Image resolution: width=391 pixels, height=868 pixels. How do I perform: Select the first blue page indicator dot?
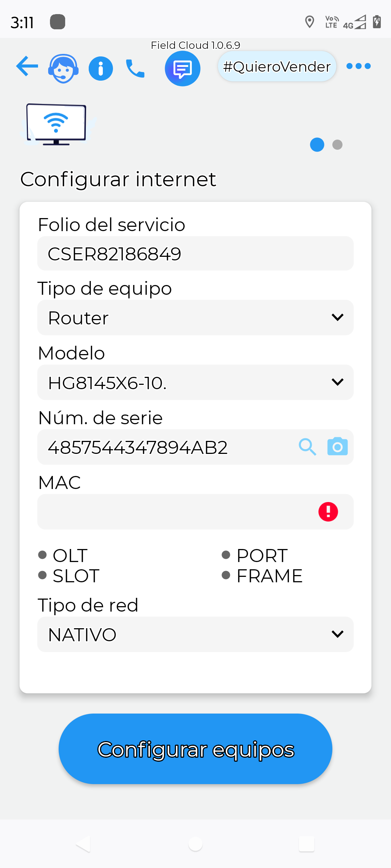317,145
